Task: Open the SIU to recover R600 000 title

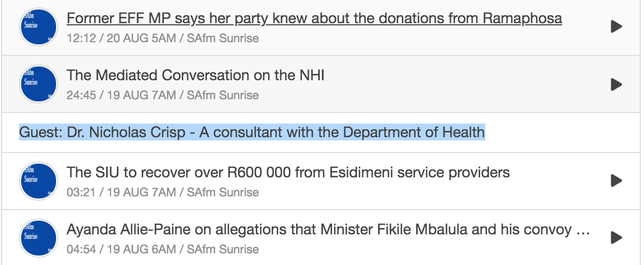Action: click(288, 172)
